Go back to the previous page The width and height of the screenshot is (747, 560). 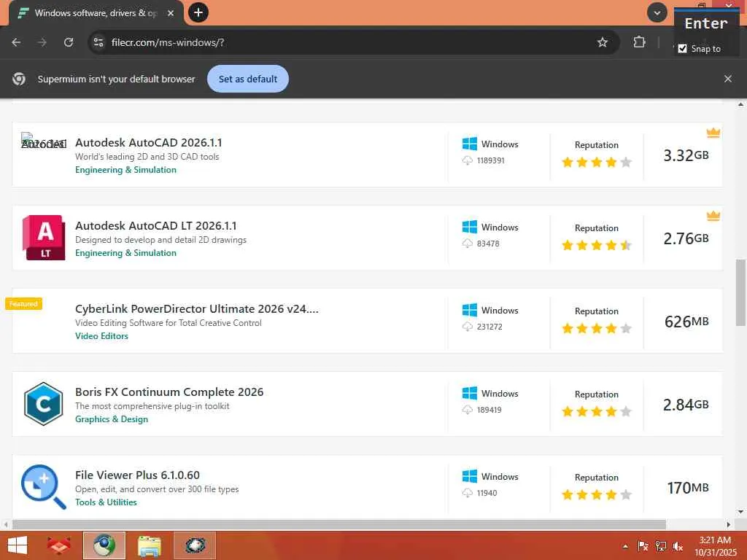tap(16, 42)
